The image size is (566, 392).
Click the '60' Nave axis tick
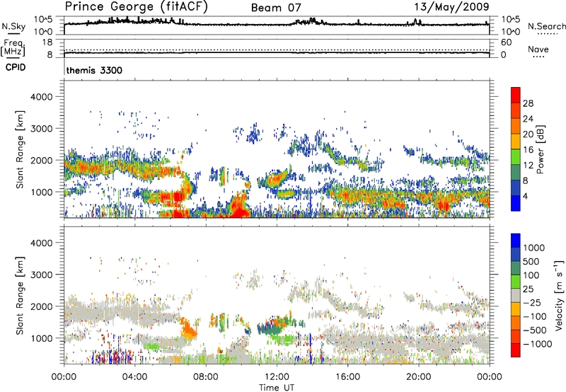pos(506,42)
